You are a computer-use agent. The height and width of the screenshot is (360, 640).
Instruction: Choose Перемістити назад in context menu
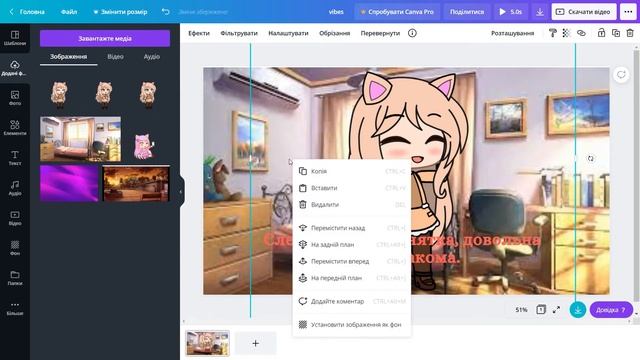pyautogui.click(x=351, y=228)
